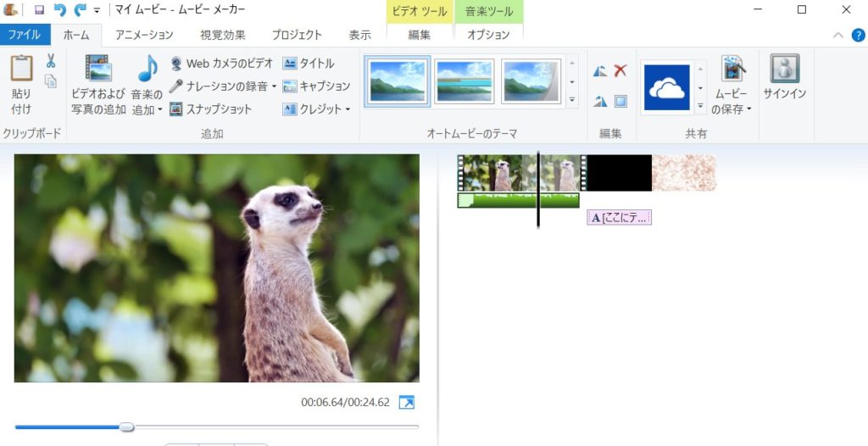Open the blue Help question mark

click(x=858, y=35)
